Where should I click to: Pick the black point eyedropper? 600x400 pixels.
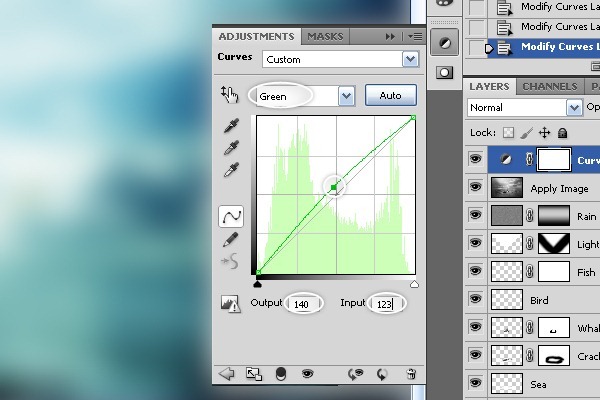(x=231, y=126)
